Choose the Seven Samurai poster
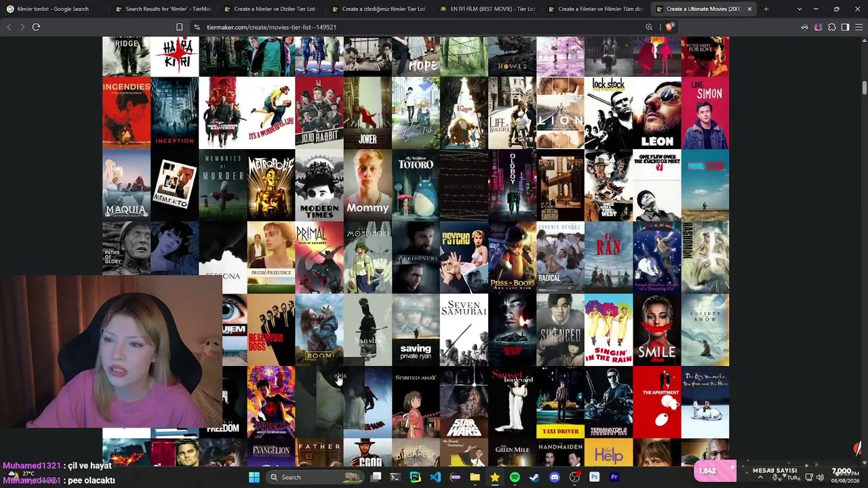The image size is (868, 488). (x=464, y=330)
